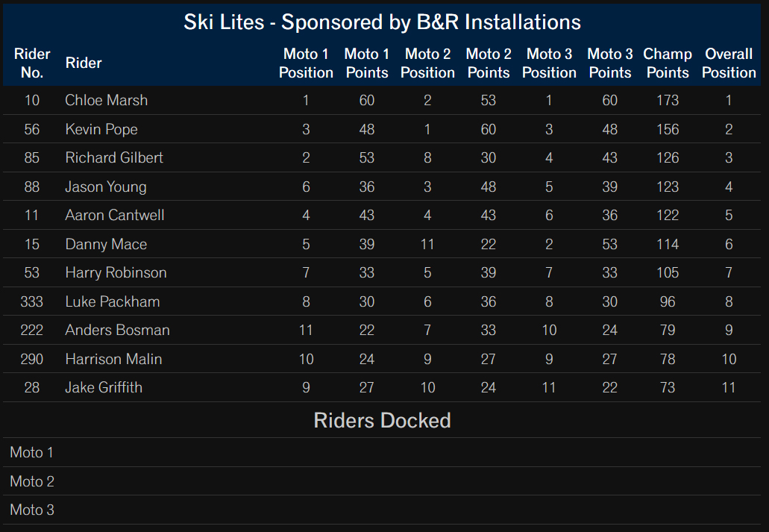Image resolution: width=769 pixels, height=532 pixels.
Task: Select the Moto 1 Position column header
Action: click(x=306, y=63)
